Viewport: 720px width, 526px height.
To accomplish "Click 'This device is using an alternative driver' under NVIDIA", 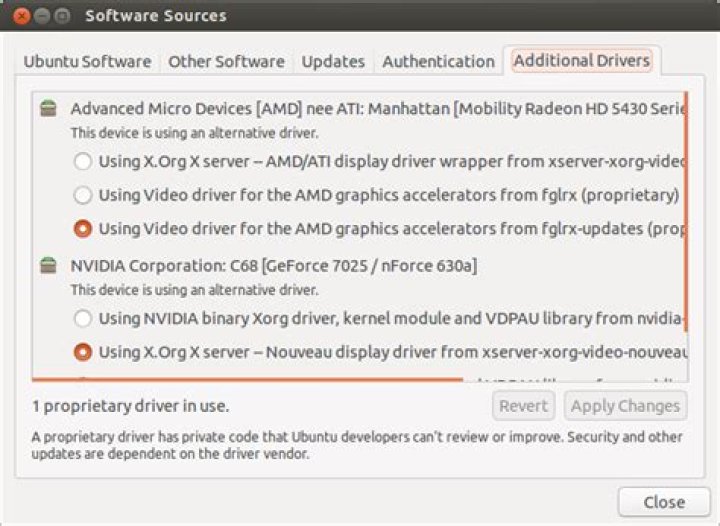I will pos(194,290).
